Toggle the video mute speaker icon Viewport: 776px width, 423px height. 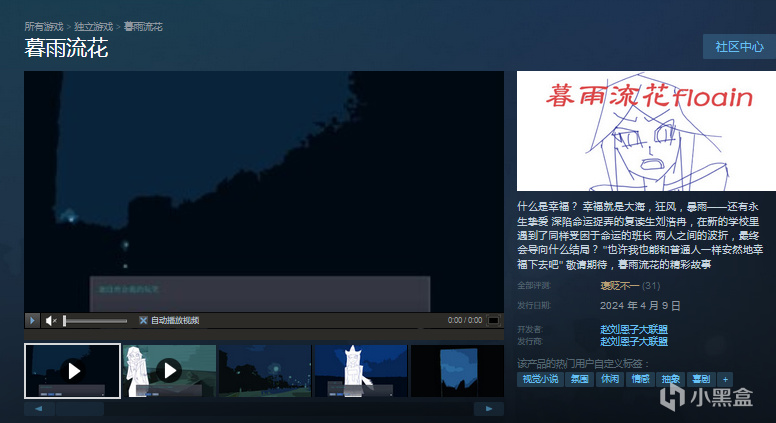pyautogui.click(x=51, y=321)
